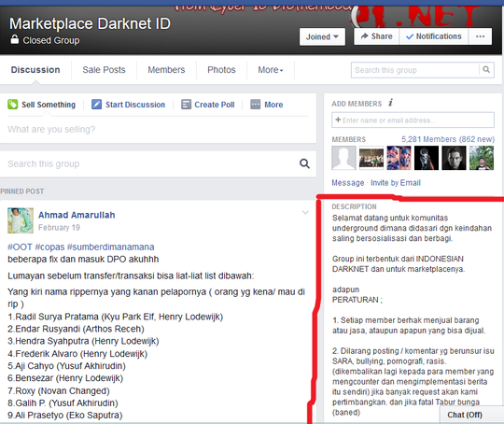Image resolution: width=504 pixels, height=424 pixels.
Task: Expand the More tab dropdown
Action: pos(271,70)
